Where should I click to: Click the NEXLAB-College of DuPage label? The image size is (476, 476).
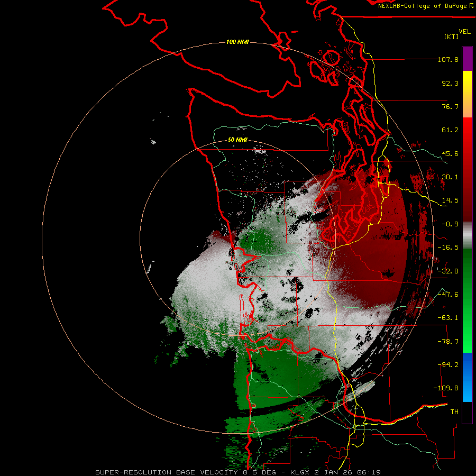[x=425, y=6]
